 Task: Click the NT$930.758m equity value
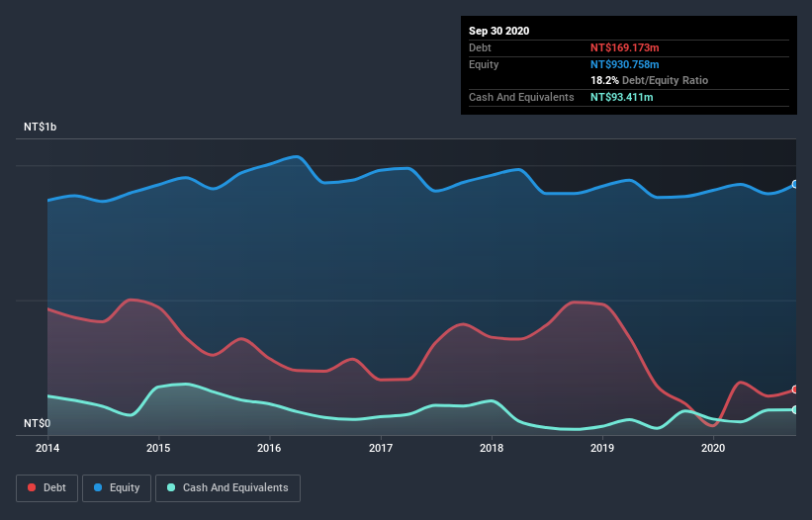624,64
